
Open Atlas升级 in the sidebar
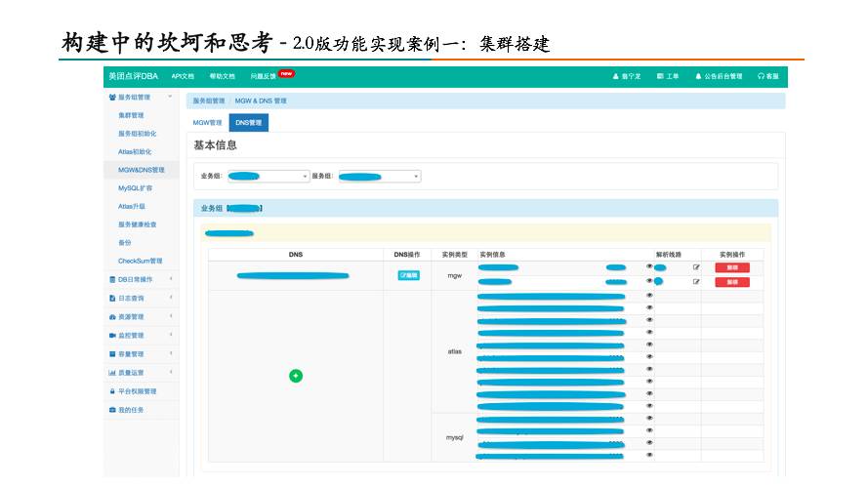pos(132,207)
